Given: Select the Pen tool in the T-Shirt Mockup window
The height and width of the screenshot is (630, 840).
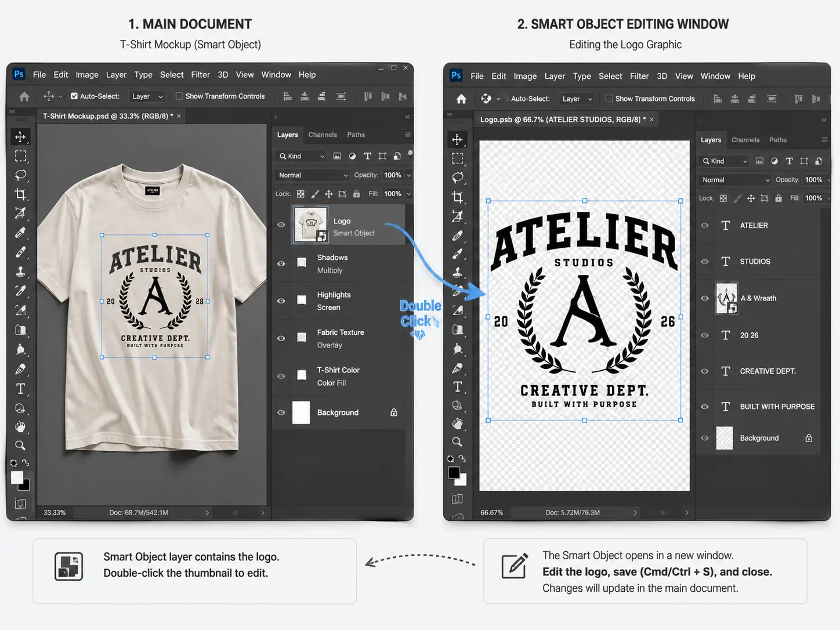Looking at the screenshot, I should tap(20, 369).
